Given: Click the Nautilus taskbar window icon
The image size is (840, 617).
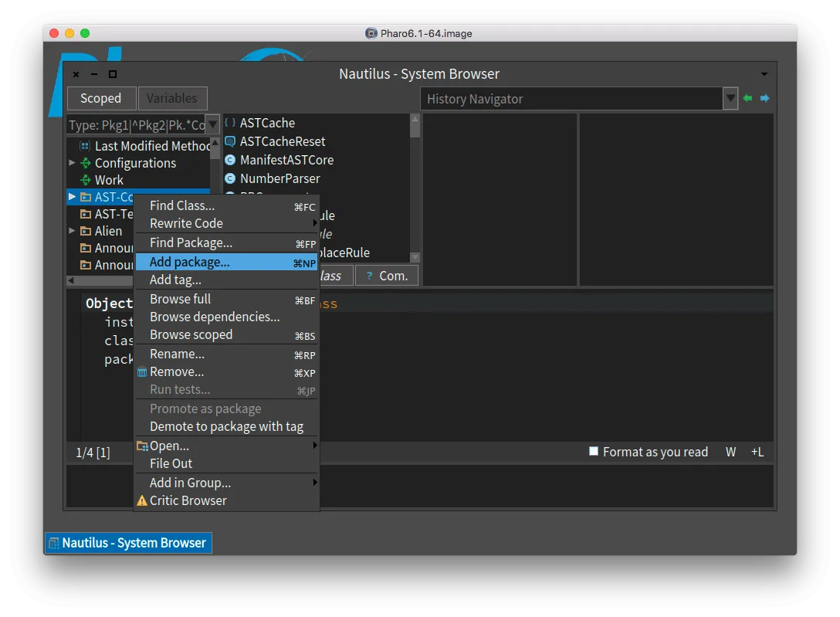Looking at the screenshot, I should point(54,543).
